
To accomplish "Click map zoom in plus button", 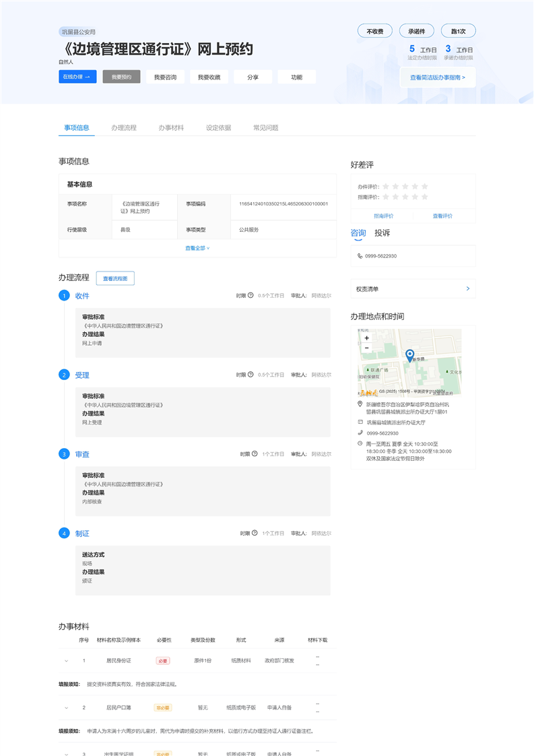I will 366,338.
